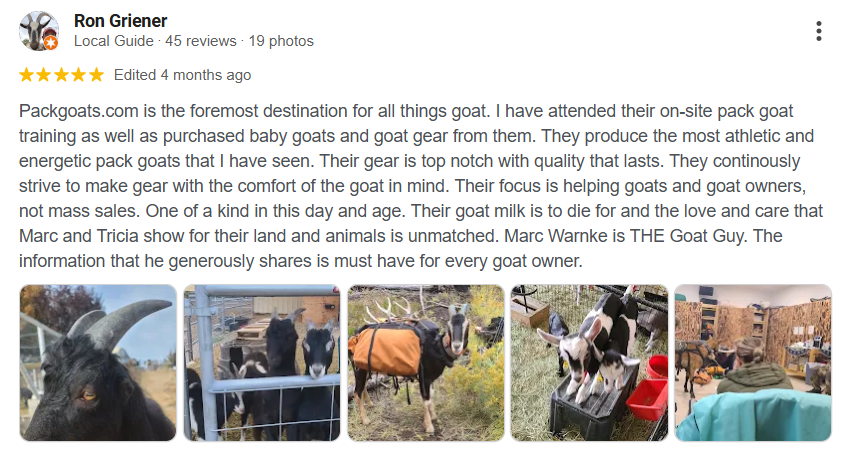The height and width of the screenshot is (456, 842).
Task: Click the third yellow rating star
Action: coord(61,75)
